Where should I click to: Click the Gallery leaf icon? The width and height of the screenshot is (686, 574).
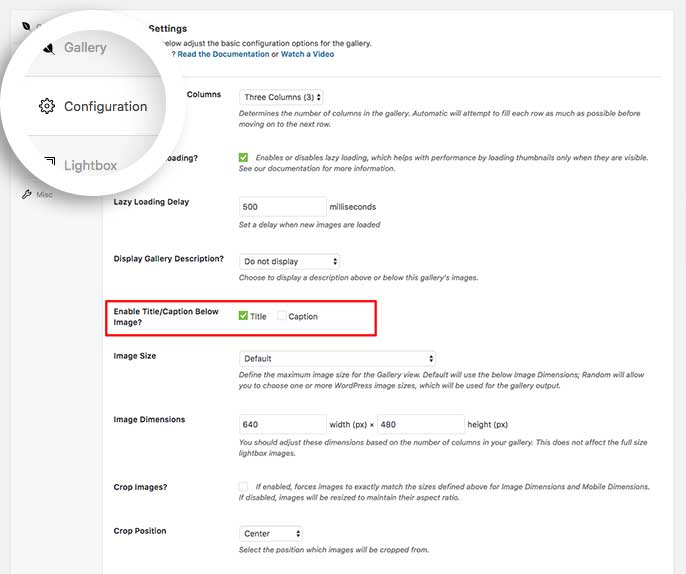48,46
